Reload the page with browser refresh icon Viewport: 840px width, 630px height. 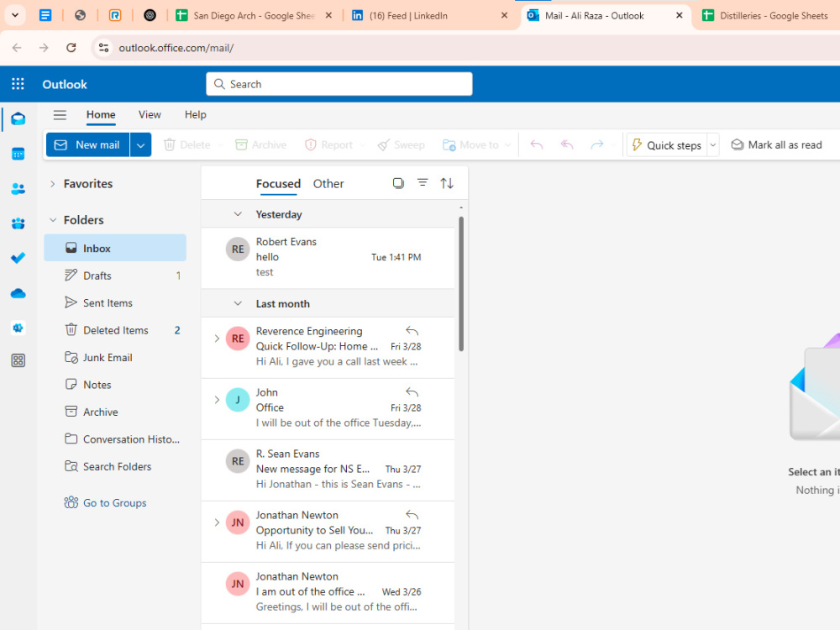(71, 48)
